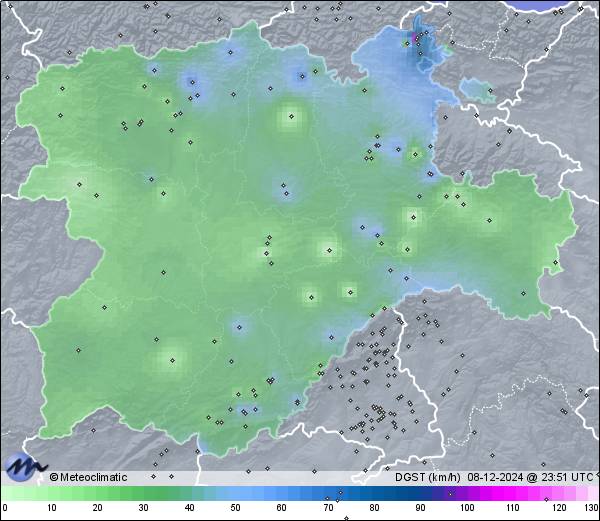Viewport: 600px width, 521px height.
Task: Select the 30 label on the legend
Action: 143,508
